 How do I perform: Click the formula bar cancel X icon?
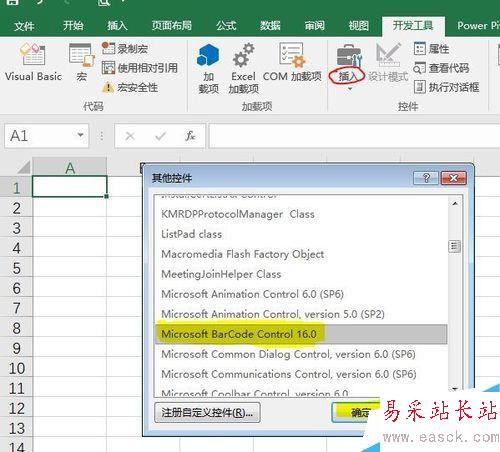click(130, 136)
